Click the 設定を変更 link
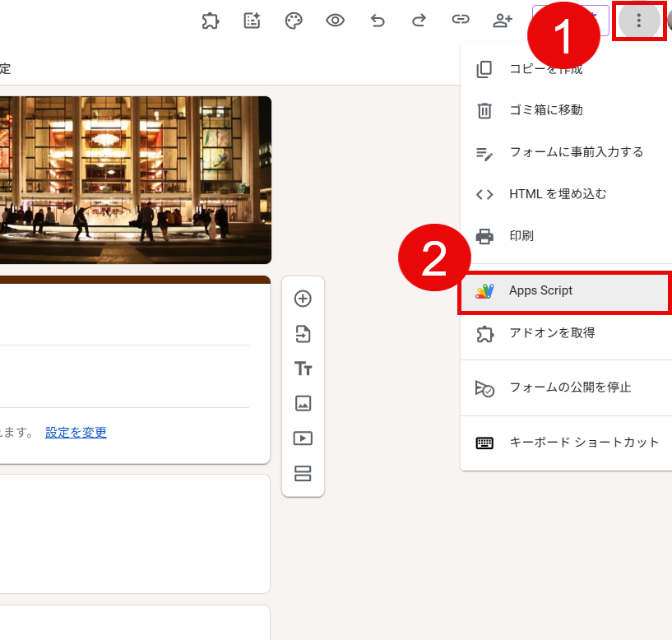Screen dimensions: 672x640 (76, 433)
